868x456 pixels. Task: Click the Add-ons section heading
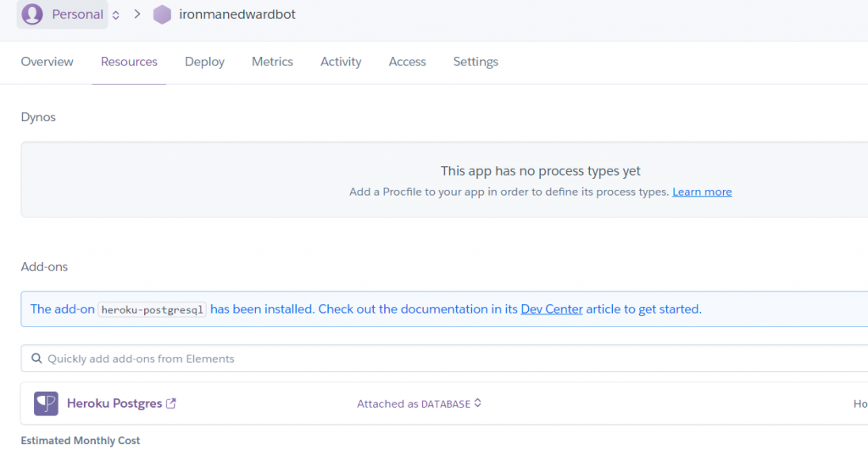[x=44, y=267]
